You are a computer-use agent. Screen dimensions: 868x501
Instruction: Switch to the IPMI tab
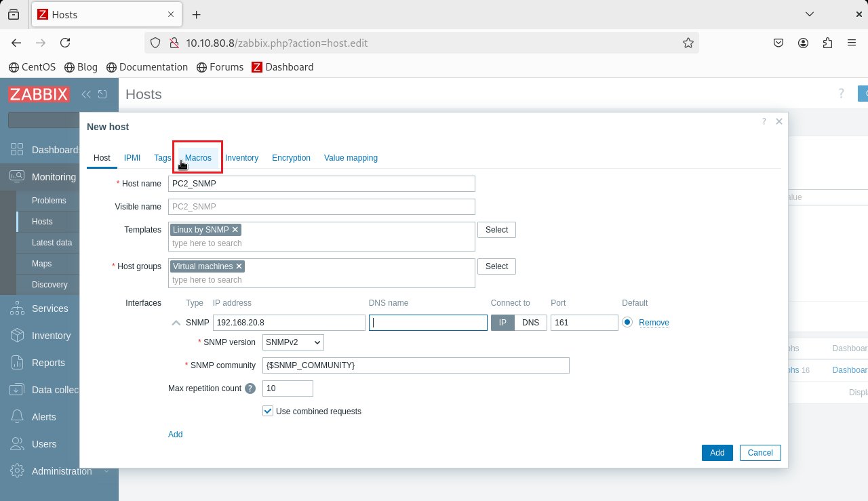[132, 158]
